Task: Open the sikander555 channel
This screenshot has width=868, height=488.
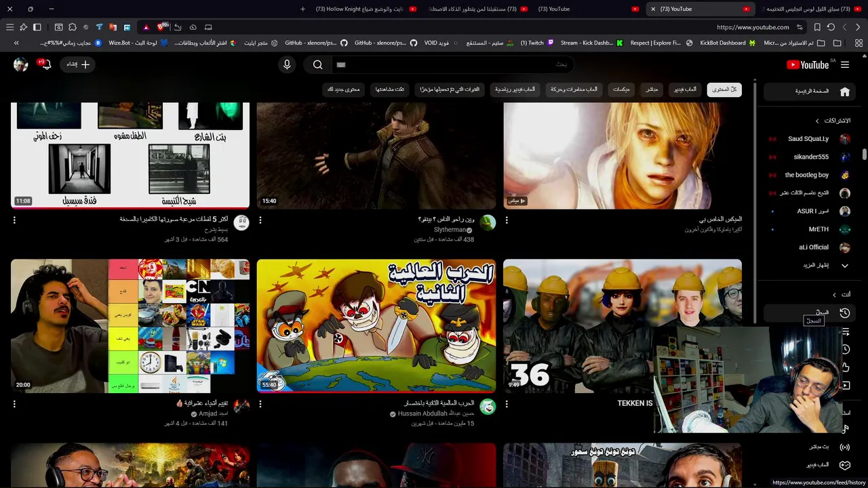Action: pyautogui.click(x=811, y=157)
